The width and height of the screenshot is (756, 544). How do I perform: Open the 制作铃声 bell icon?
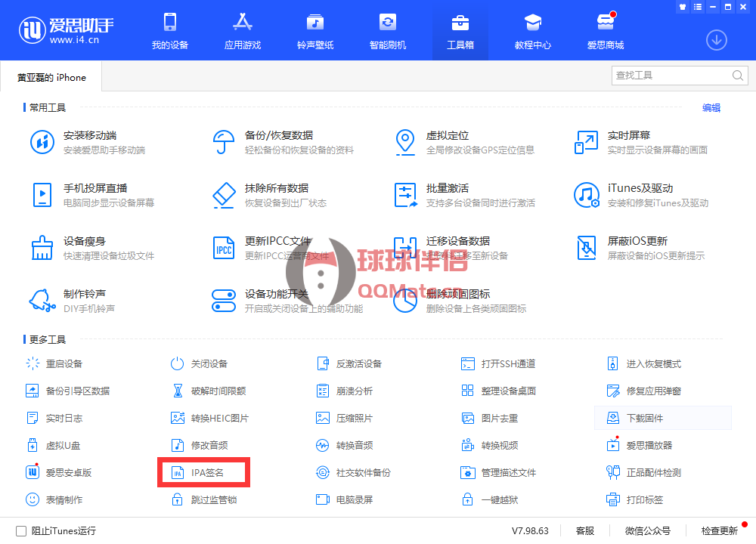pos(43,301)
